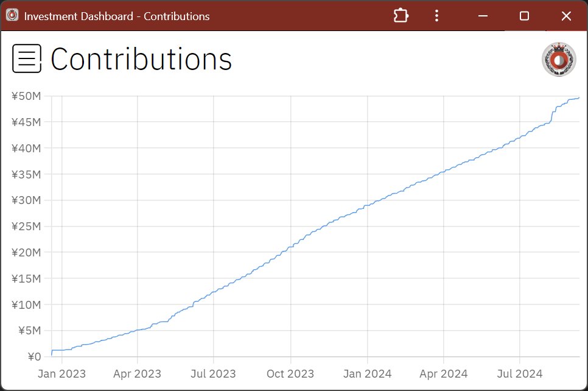Click the window title text in the title bar

coord(117,16)
